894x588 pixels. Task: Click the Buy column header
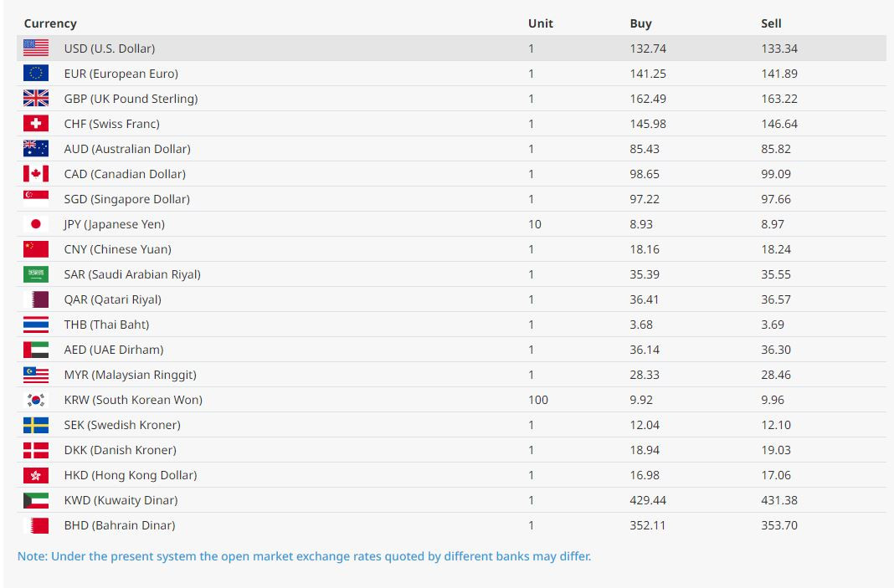[x=640, y=23]
